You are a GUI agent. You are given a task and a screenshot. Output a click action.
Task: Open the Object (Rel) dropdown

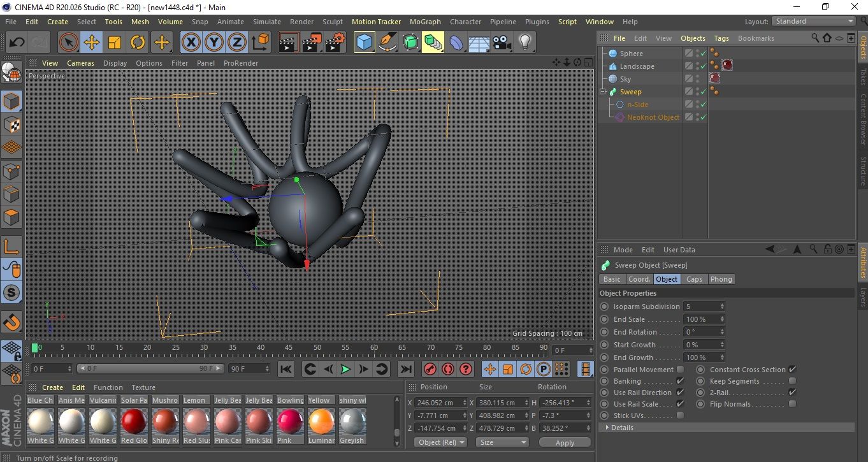(440, 442)
